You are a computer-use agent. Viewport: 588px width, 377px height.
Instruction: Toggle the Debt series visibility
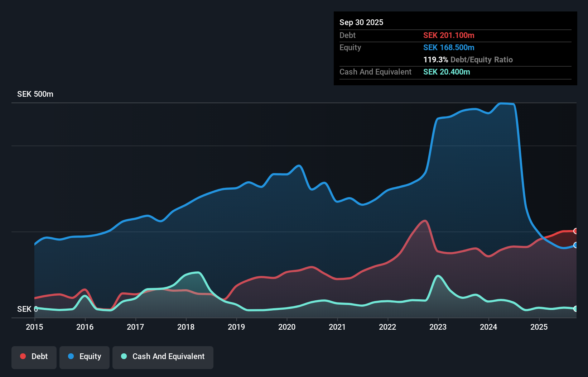(34, 357)
